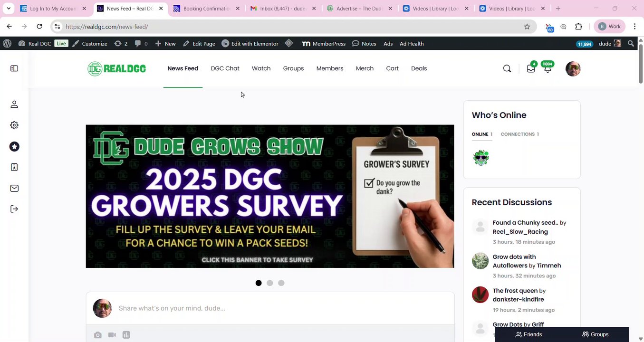
Task: Open a new browser tab
Action: point(558,9)
